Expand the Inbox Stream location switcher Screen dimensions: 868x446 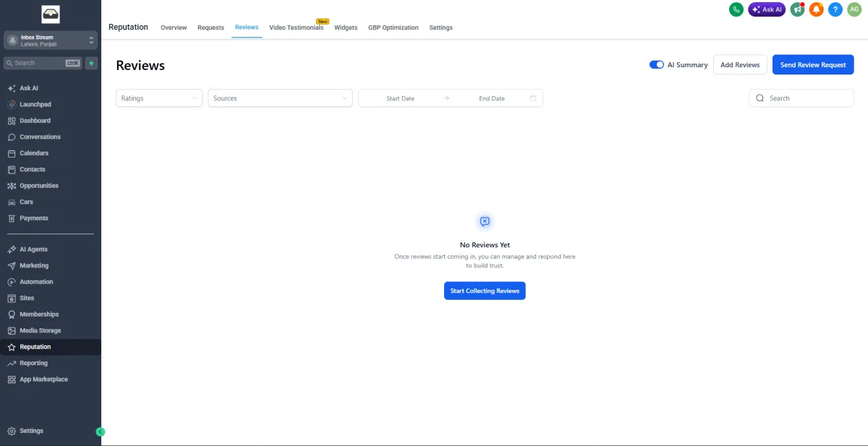51,40
